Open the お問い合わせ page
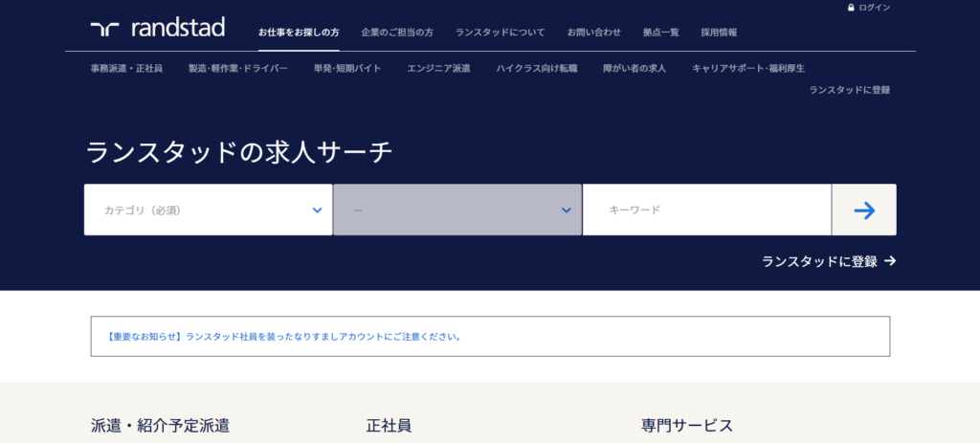The image size is (980, 443). [594, 33]
